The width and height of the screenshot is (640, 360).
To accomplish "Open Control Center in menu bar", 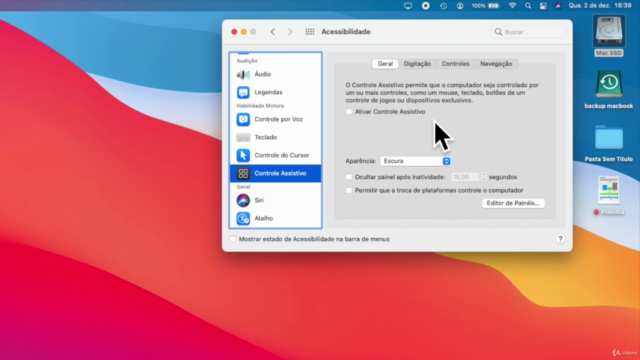I will 543,6.
